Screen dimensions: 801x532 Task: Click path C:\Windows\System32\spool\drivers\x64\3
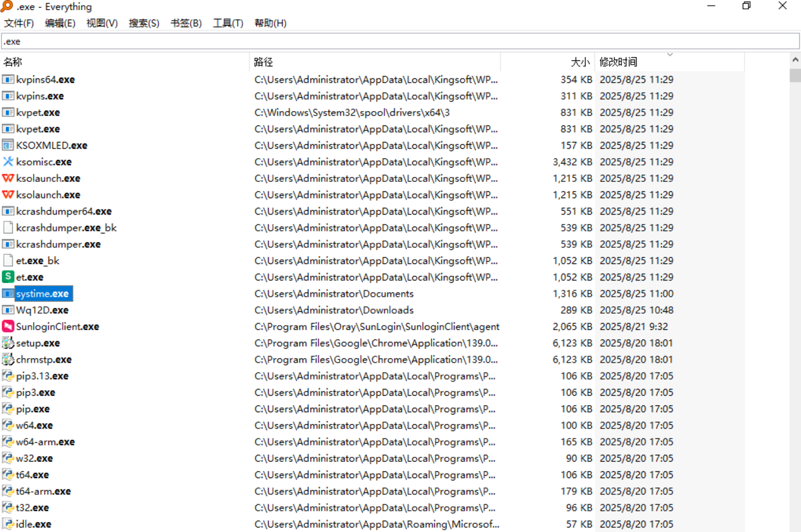(x=352, y=113)
